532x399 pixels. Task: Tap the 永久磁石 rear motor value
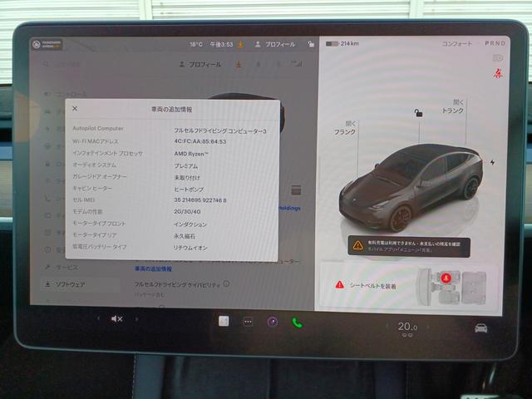[x=185, y=236]
